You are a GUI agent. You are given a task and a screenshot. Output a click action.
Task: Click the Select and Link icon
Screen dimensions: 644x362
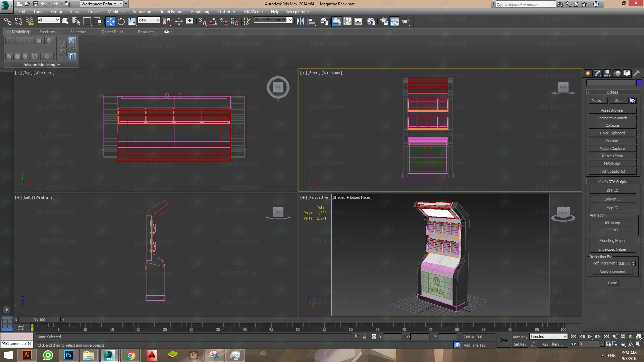point(8,21)
